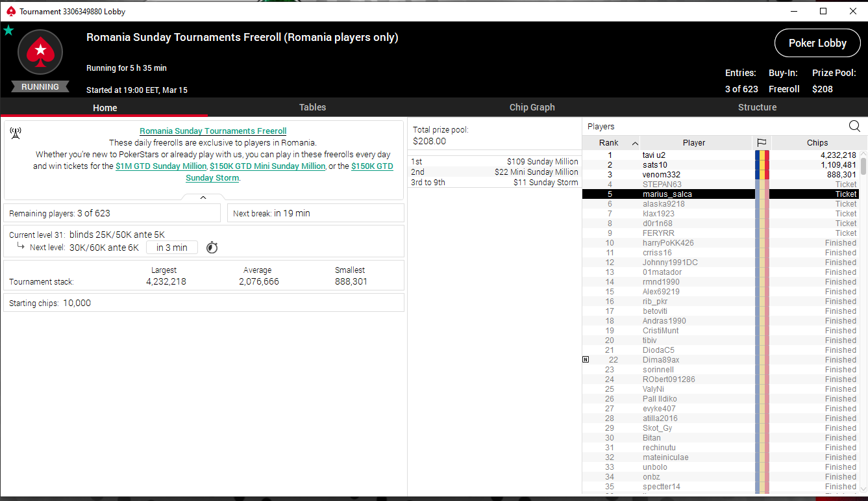
Task: Select player klax1923 row
Action: [721, 214]
